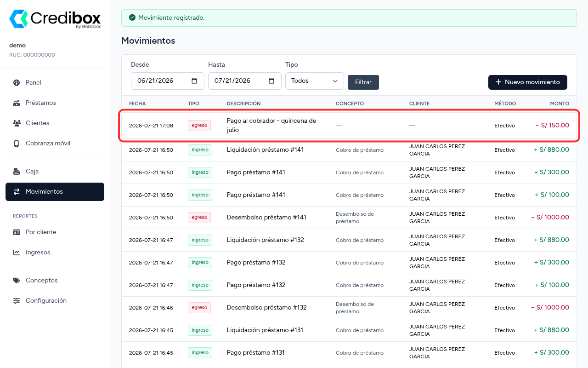Open the Desde date calendar picker icon

pos(194,81)
